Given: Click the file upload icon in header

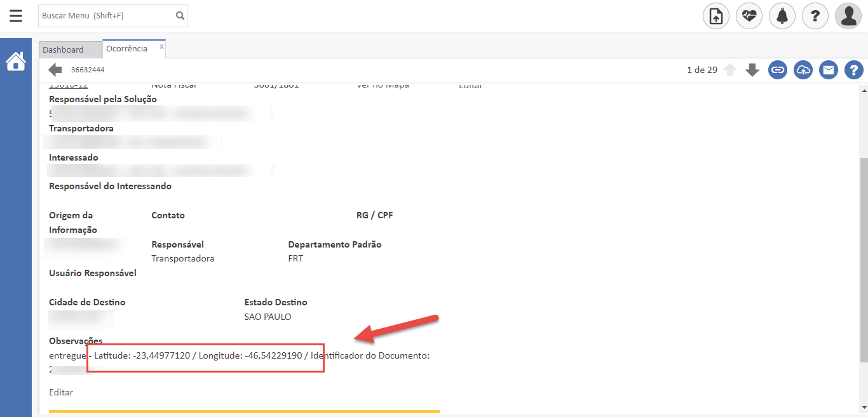Looking at the screenshot, I should 716,16.
